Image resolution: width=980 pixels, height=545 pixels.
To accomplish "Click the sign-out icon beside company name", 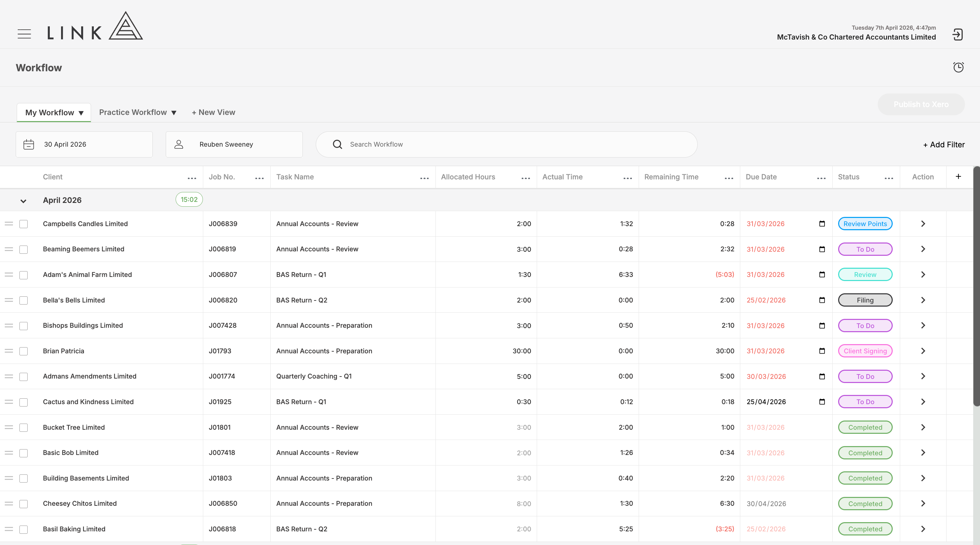I will (x=957, y=35).
